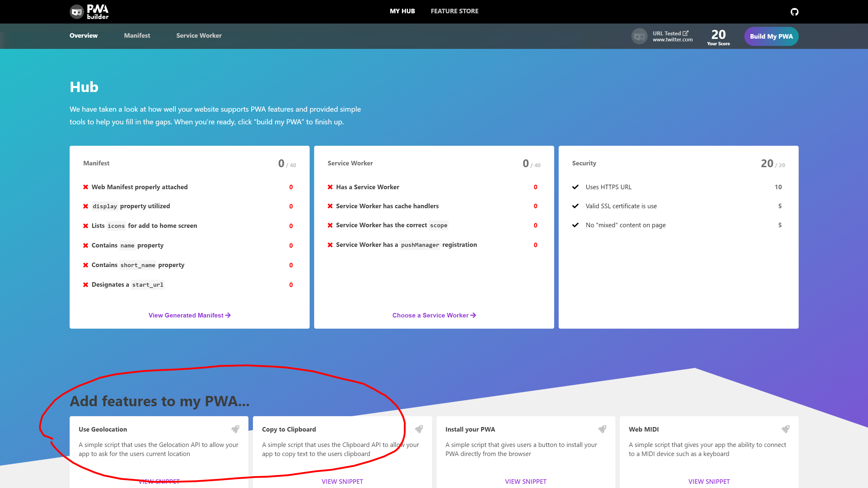The height and width of the screenshot is (488, 868).
Task: Switch to the Overview tab
Action: tap(84, 35)
